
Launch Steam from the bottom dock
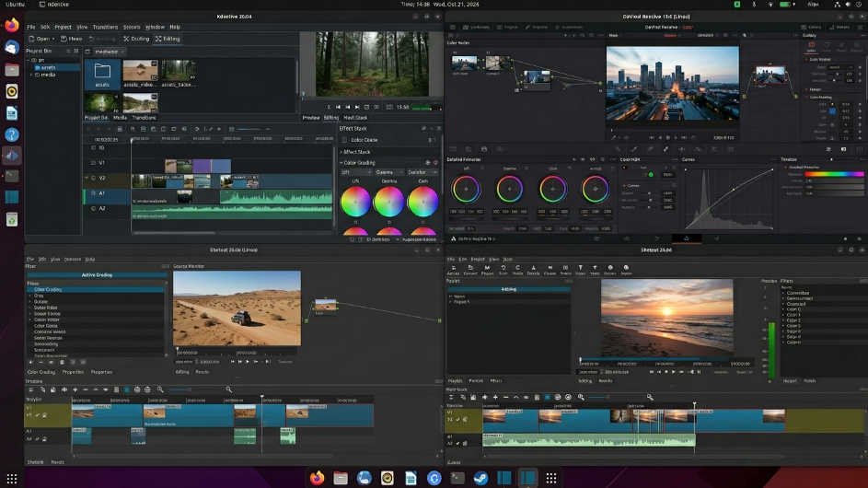pyautogui.click(x=480, y=478)
